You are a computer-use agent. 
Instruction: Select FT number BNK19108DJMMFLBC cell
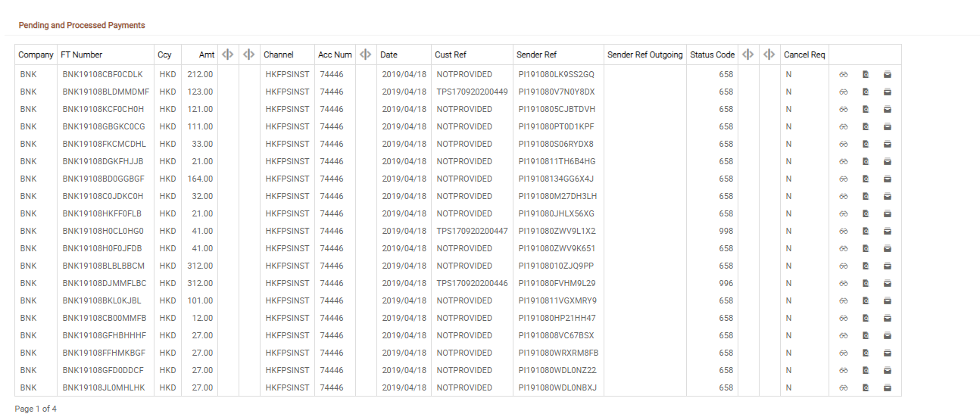point(104,283)
